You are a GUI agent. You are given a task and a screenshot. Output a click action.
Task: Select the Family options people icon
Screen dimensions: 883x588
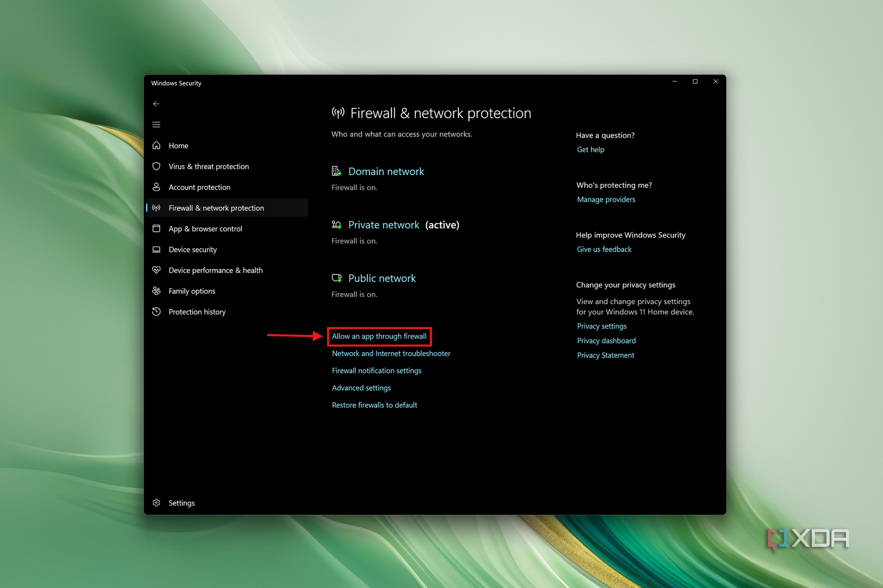[156, 291]
